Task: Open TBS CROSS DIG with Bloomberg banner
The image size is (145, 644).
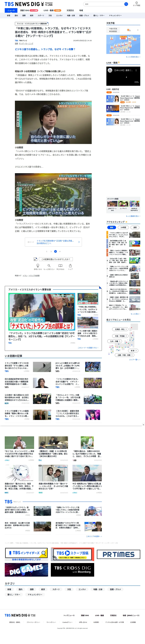Action: pyautogui.click(x=72, y=570)
